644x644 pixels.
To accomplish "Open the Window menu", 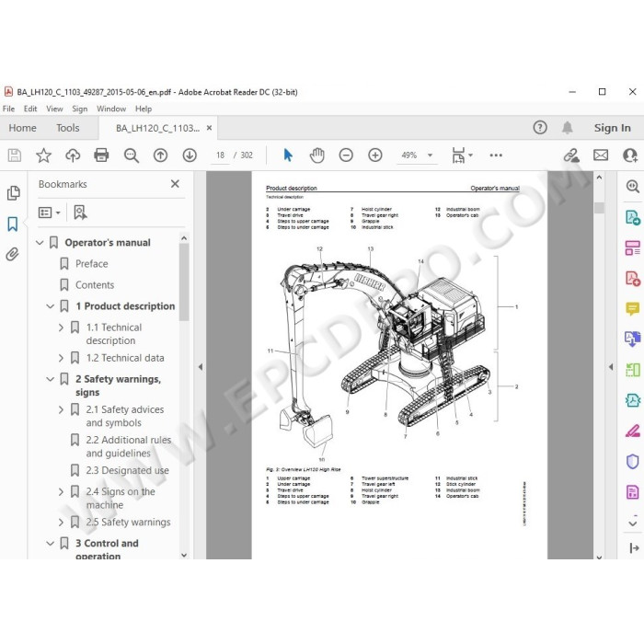I will [x=111, y=109].
